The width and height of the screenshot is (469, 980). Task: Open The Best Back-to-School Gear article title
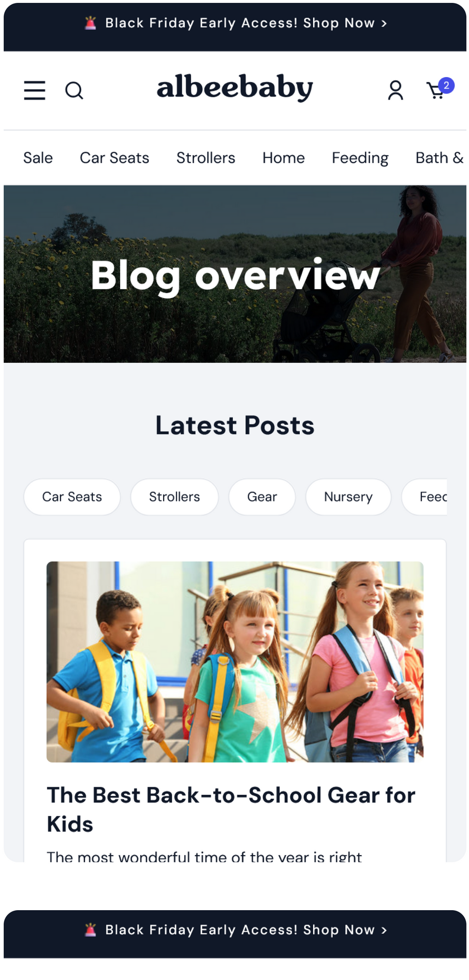click(x=231, y=809)
